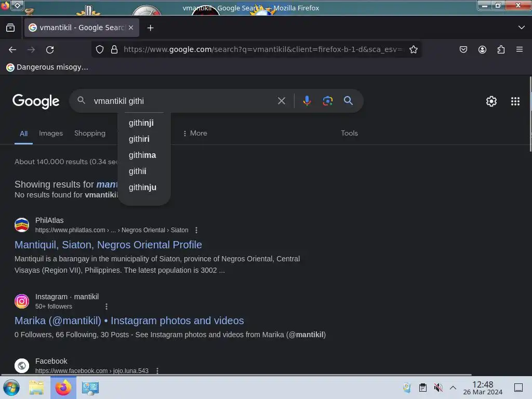532x399 pixels.
Task: Open the search Tools button
Action: click(x=349, y=134)
